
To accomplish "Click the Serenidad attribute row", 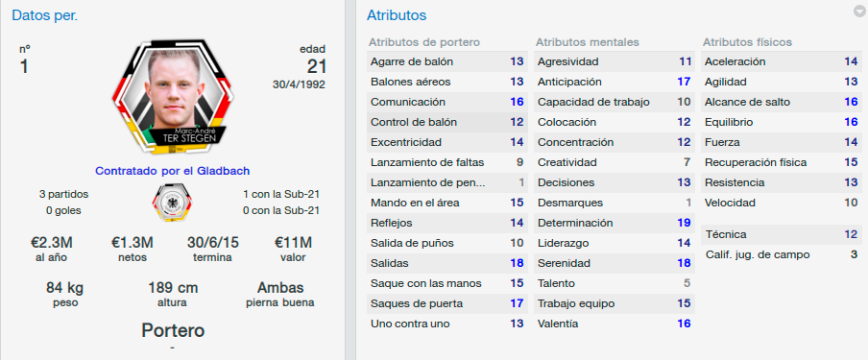I will pos(614,263).
